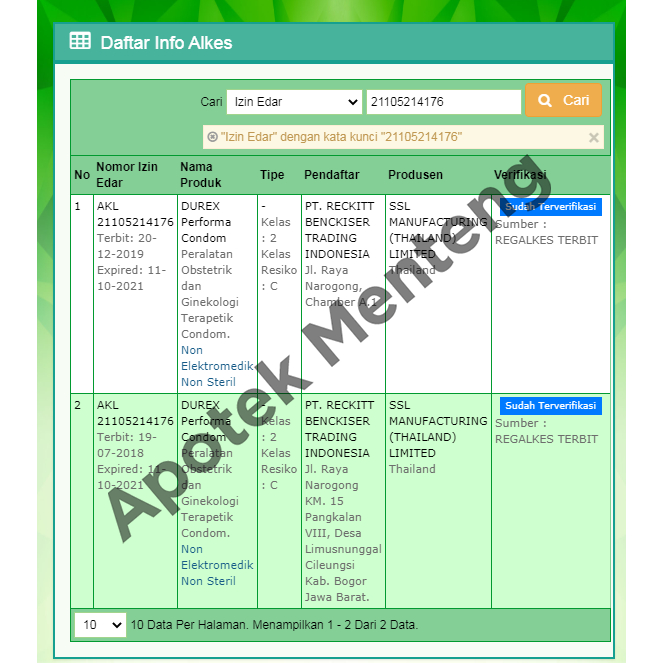The width and height of the screenshot is (663, 663).
Task: Click the Nomor Izin Edar column header
Action: pyautogui.click(x=127, y=175)
